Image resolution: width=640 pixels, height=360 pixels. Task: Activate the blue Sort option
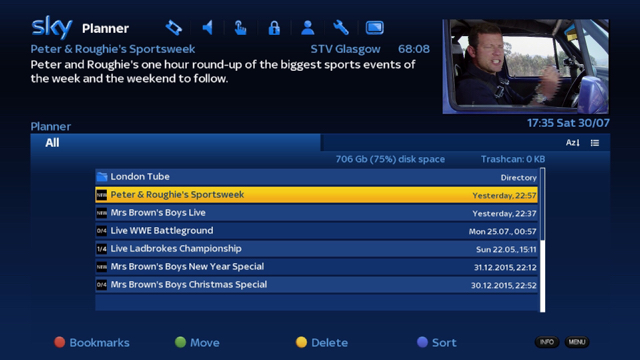[x=436, y=342]
